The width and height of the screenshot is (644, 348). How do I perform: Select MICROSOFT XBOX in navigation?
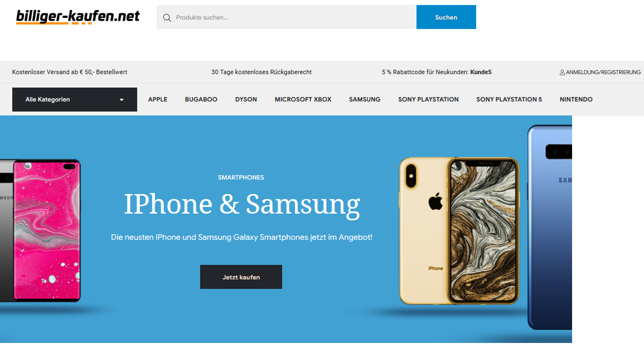(x=303, y=99)
